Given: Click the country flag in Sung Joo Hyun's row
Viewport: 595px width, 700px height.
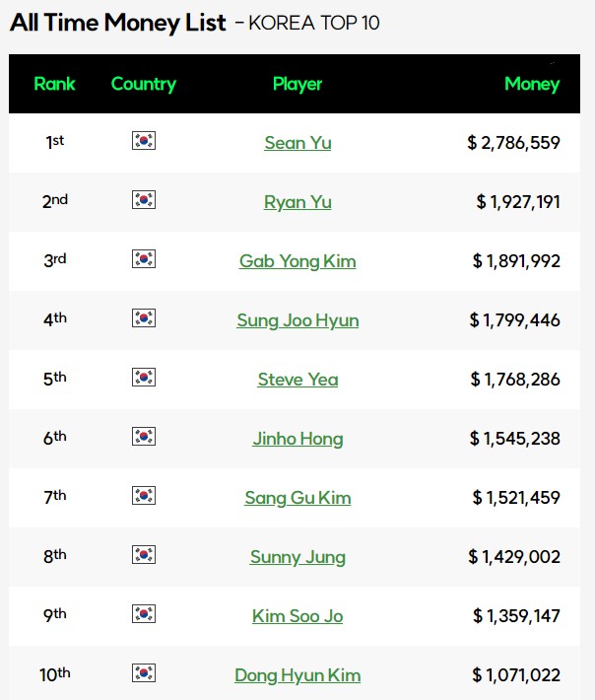Looking at the screenshot, I should coord(144,318).
